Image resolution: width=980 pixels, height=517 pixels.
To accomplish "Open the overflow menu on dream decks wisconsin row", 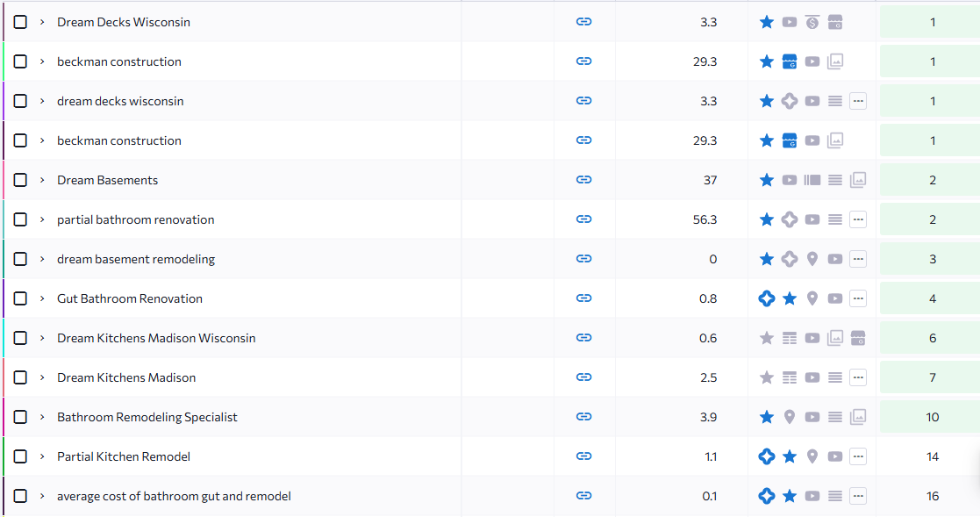I will tap(858, 101).
